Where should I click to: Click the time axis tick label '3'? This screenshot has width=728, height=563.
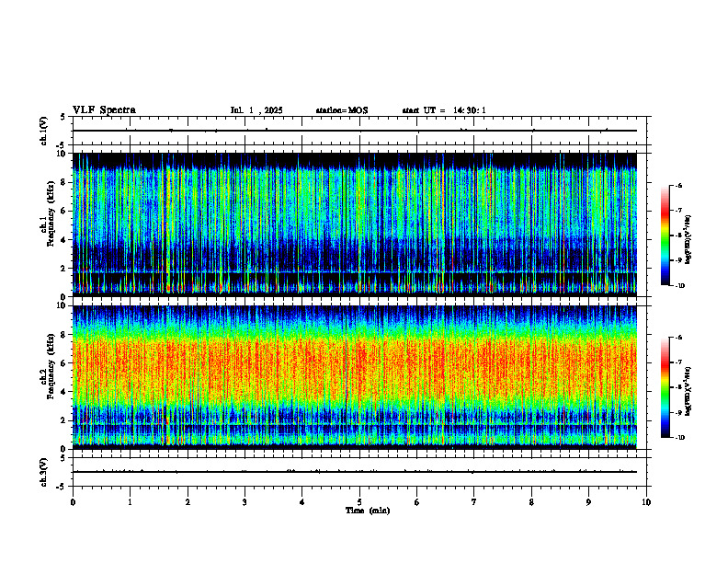pos(245,502)
